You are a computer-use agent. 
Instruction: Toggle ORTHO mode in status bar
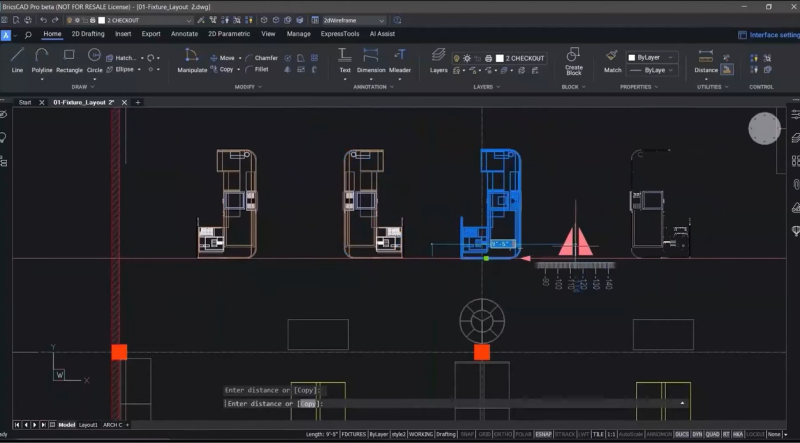pyautogui.click(x=503, y=435)
